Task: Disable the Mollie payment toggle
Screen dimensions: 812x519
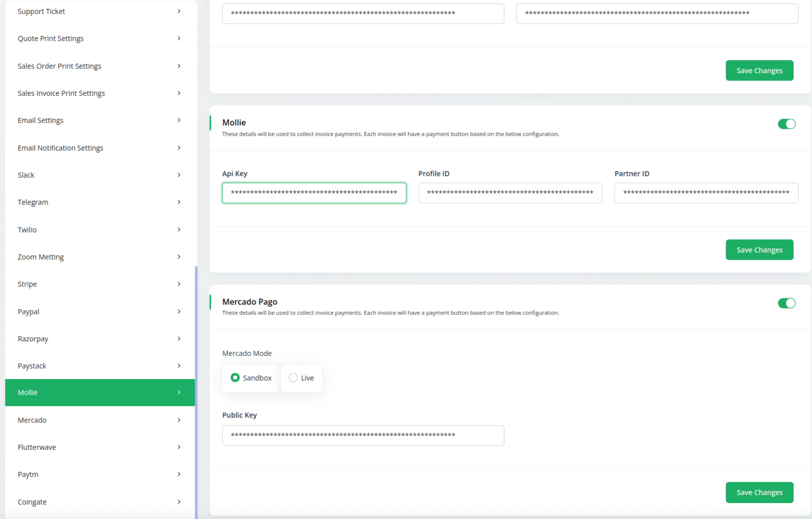Action: (x=787, y=124)
